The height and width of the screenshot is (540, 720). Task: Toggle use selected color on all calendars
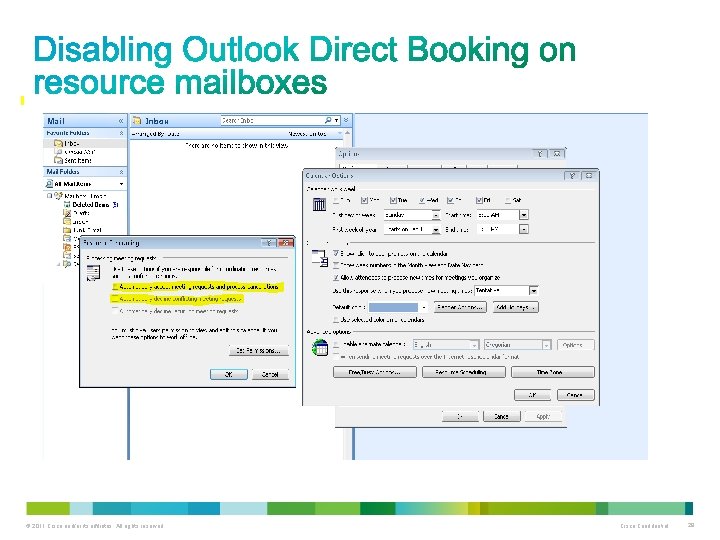336,320
